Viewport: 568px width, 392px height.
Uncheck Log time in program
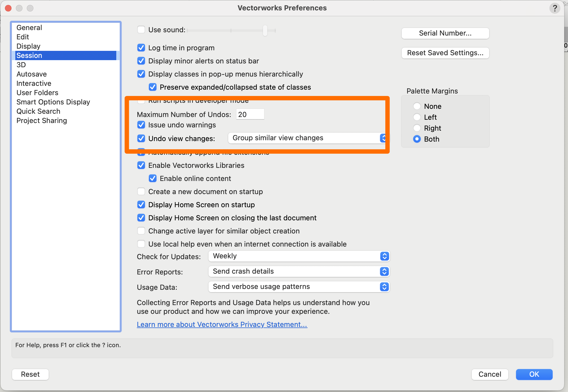point(141,48)
